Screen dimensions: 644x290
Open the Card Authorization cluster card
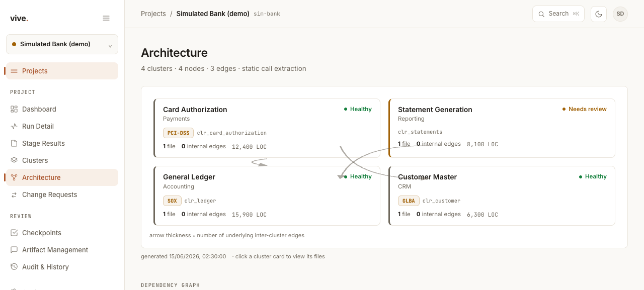(x=267, y=128)
